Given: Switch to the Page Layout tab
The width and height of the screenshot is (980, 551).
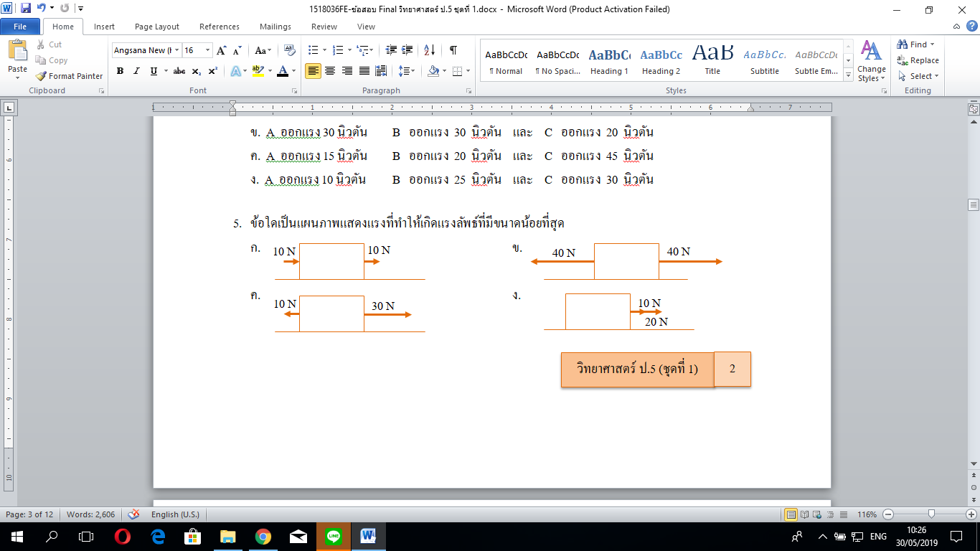Looking at the screenshot, I should pyautogui.click(x=157, y=27).
